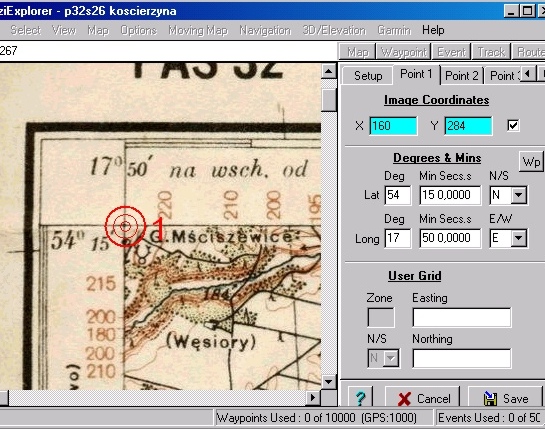Minimize the OziExplorer window
This screenshot has width=545, height=429.
pos(511,11)
